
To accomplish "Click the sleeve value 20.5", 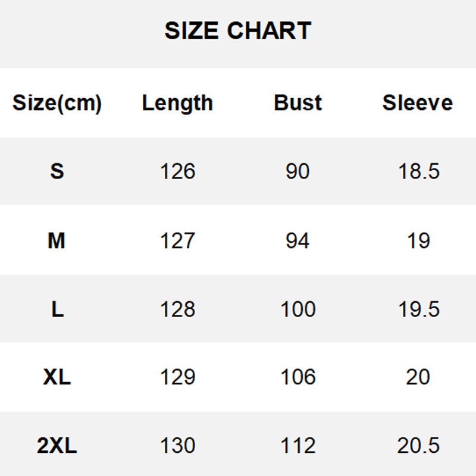I will [418, 446].
